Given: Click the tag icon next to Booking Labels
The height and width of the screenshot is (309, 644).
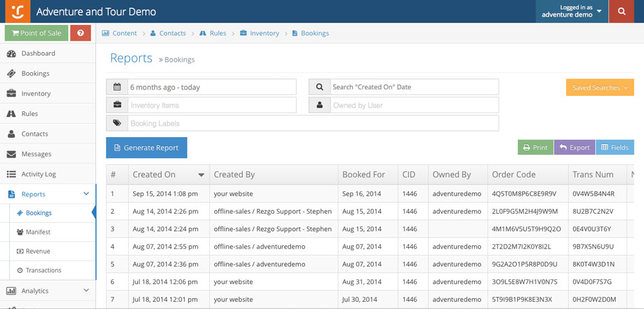Looking at the screenshot, I should tap(117, 123).
